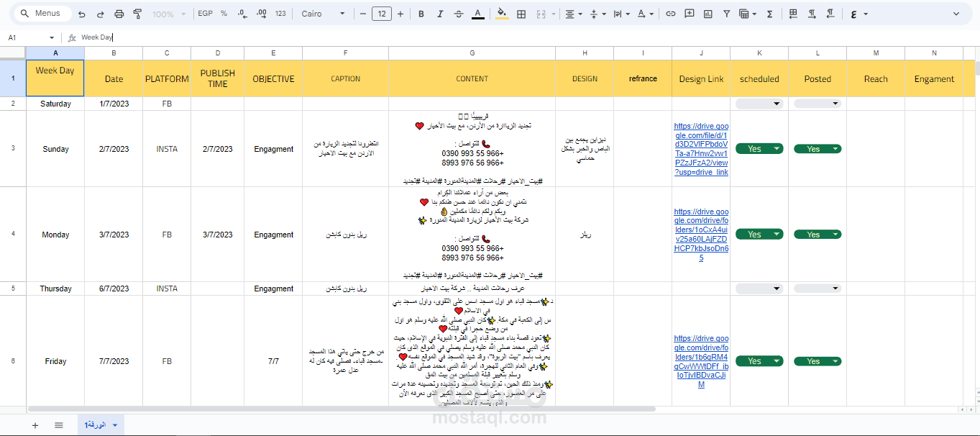
Task: Open the 123 more number formats menu
Action: (280, 14)
